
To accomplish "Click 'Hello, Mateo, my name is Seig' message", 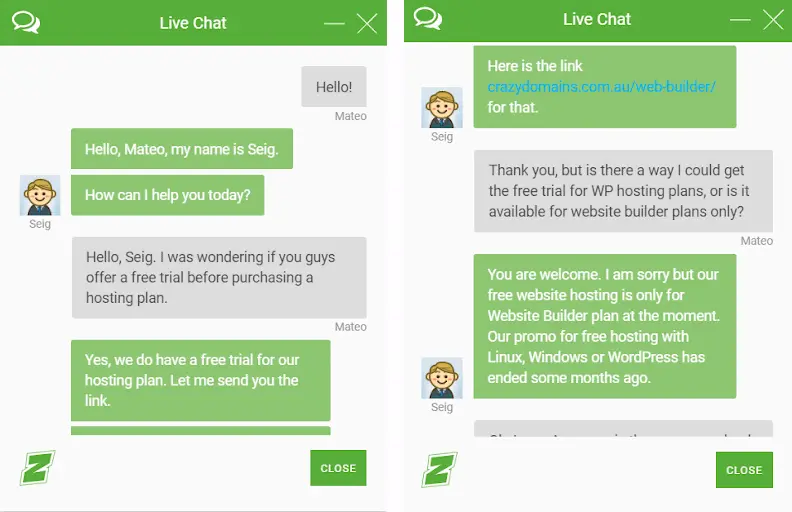I will (x=182, y=148).
